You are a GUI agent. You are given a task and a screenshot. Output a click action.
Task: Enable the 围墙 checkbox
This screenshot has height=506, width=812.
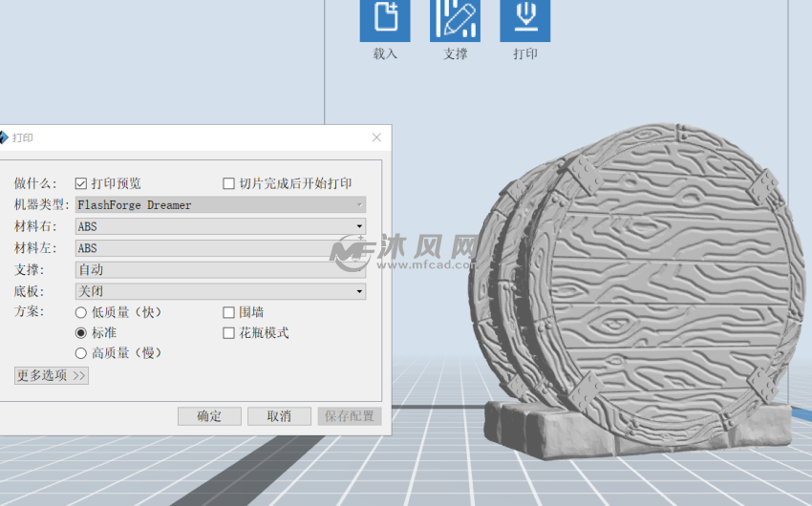coord(228,312)
